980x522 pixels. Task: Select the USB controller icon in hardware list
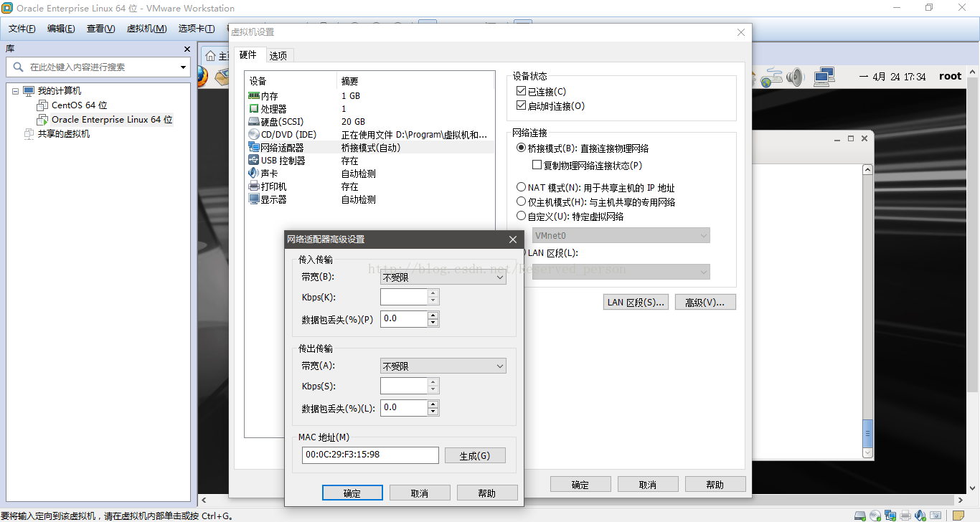tap(253, 161)
